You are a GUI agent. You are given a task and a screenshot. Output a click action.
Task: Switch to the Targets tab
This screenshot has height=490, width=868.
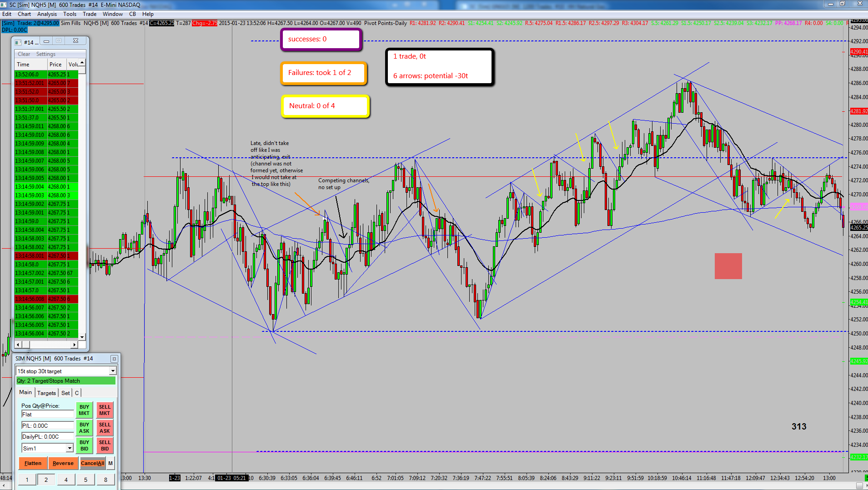[46, 393]
